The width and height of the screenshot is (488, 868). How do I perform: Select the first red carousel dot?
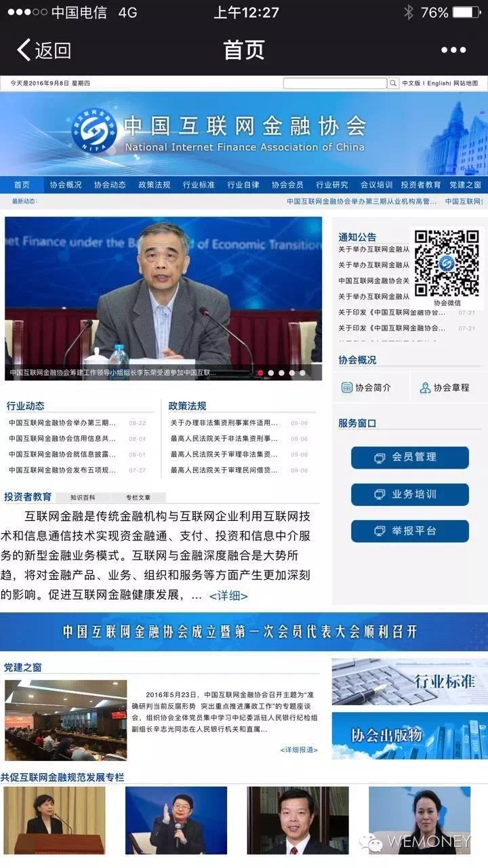click(260, 372)
